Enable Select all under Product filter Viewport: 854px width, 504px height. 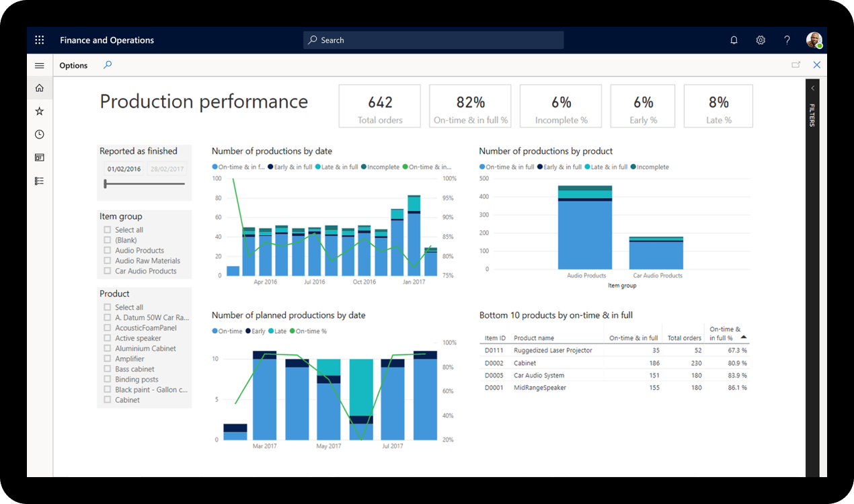tap(106, 306)
